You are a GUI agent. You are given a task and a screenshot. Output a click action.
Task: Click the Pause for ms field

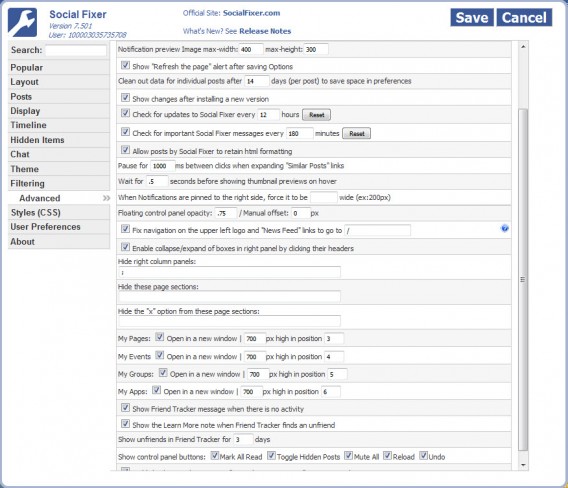point(163,166)
